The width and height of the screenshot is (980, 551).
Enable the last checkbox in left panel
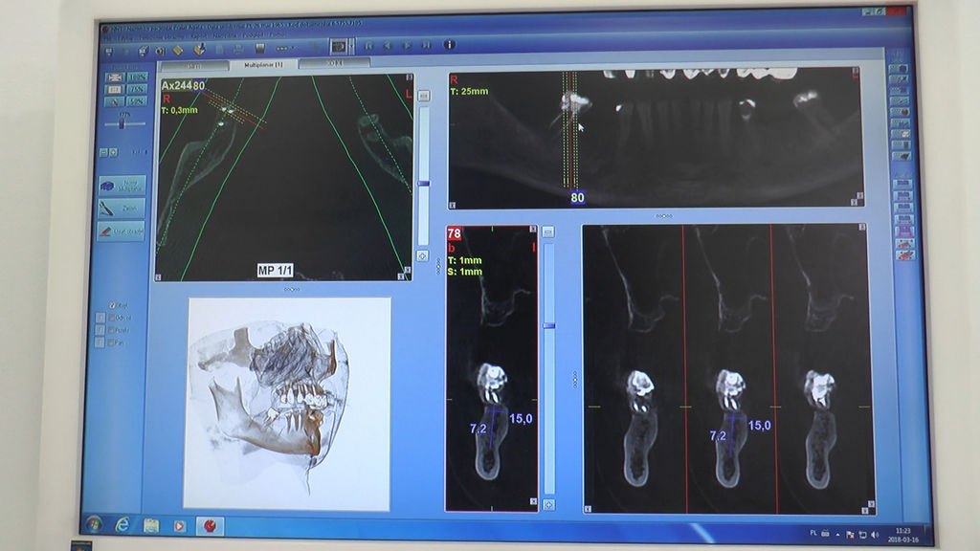[113, 342]
